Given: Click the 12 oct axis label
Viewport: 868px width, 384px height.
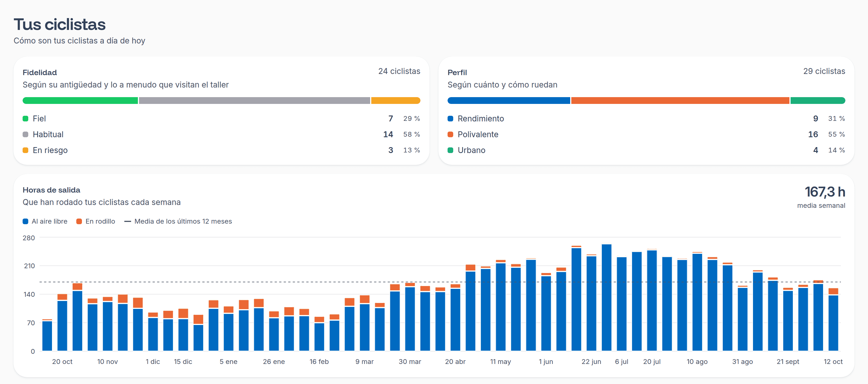Looking at the screenshot, I should 833,361.
